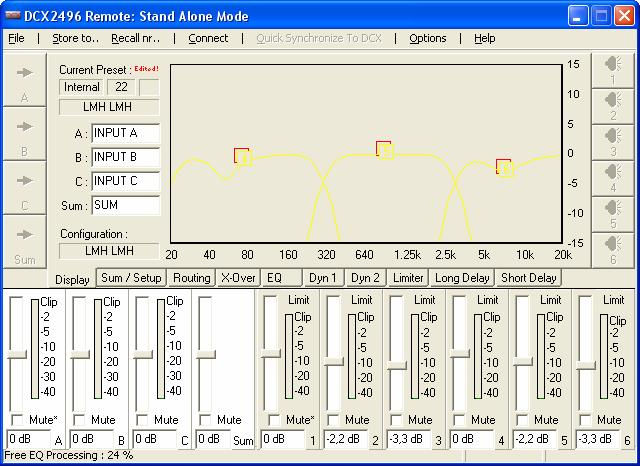Switch to the Dyn 2 tab
640x466 pixels.
[366, 278]
